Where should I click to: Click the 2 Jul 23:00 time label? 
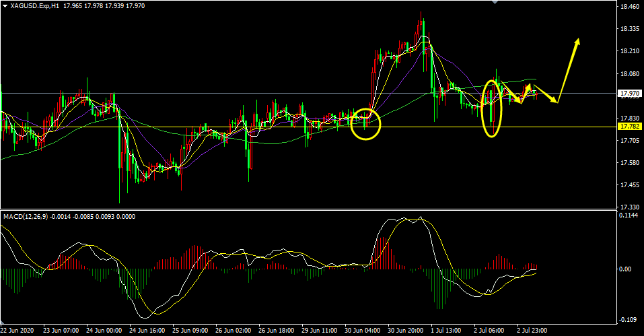click(x=532, y=330)
